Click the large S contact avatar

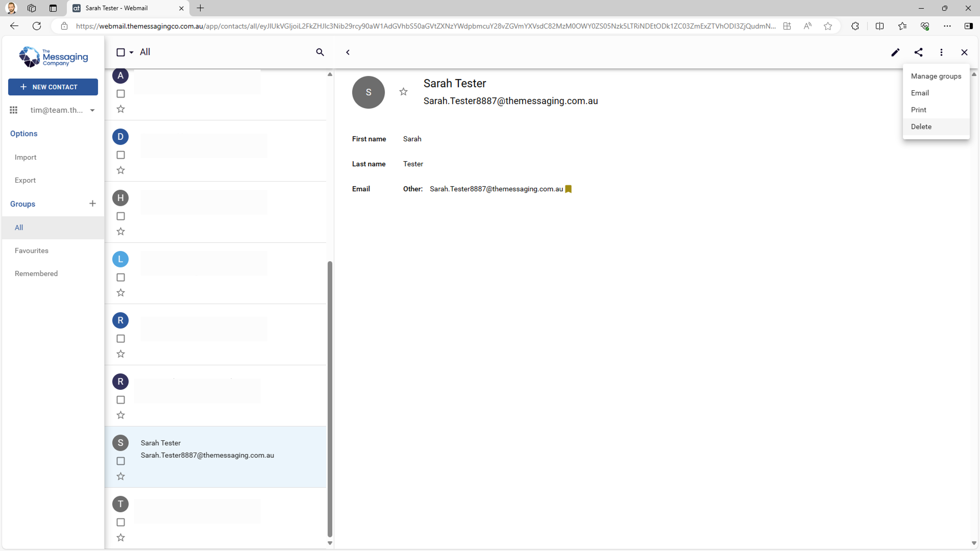coord(368,92)
